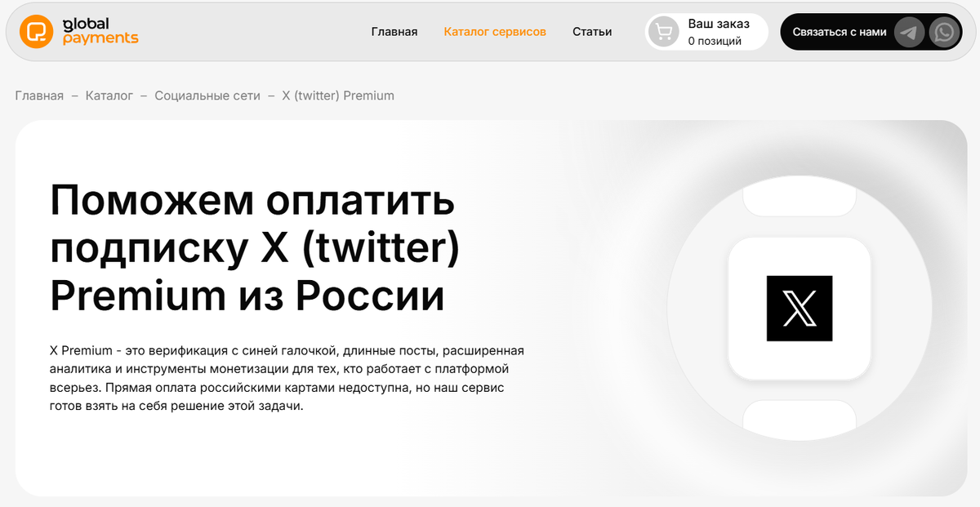Go to Главная in top navigation
This screenshot has width=980, height=507.
pos(394,32)
